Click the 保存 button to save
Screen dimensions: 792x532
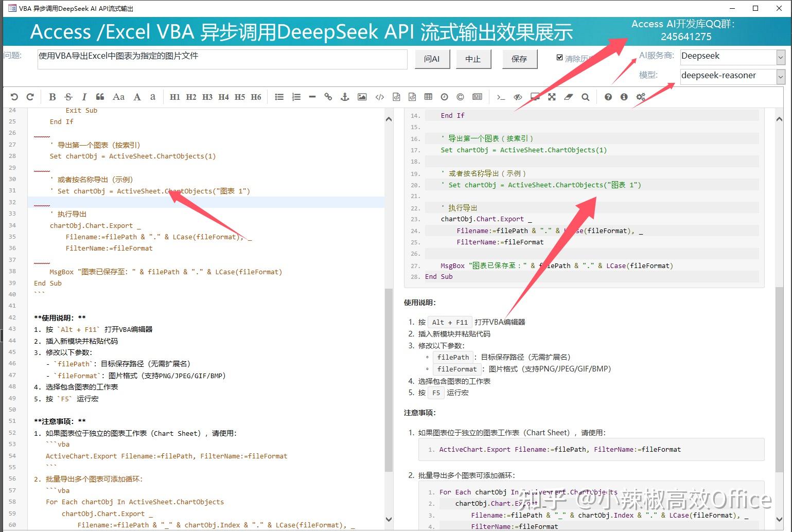[519, 59]
